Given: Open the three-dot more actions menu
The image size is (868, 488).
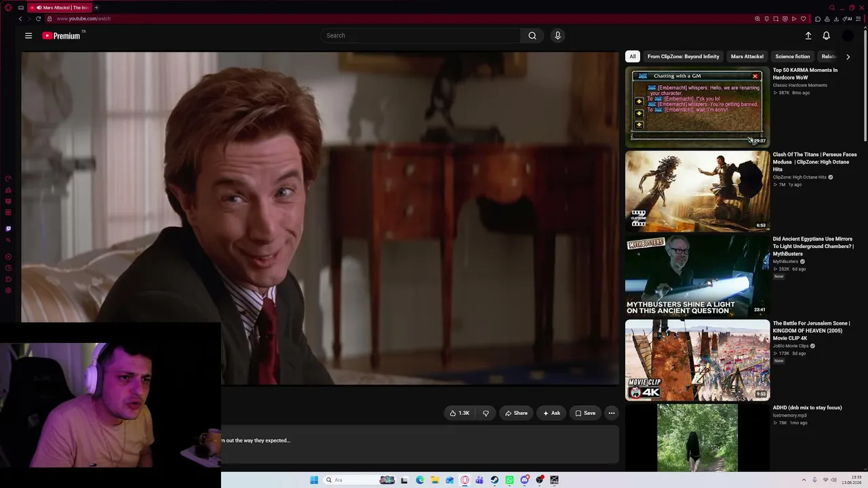Looking at the screenshot, I should pos(612,413).
